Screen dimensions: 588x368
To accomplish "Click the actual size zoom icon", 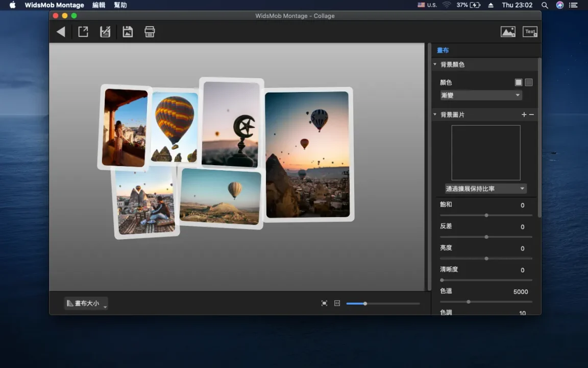I will (x=337, y=304).
